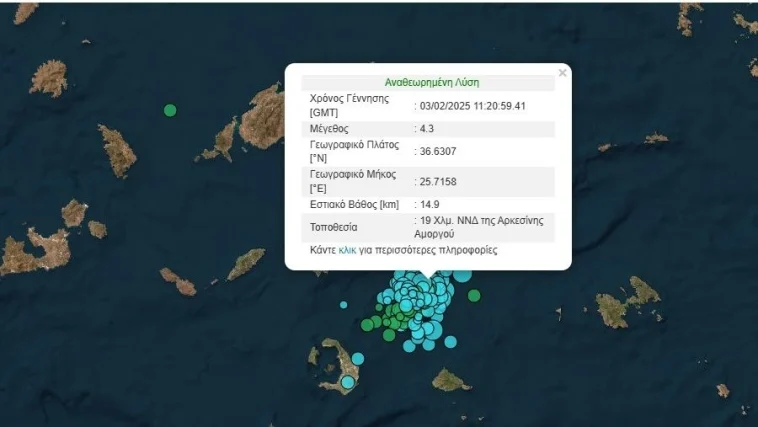Viewport: 758px width, 427px height.
Task: Select the isolated green marker northwest of the islands
Action: click(170, 110)
